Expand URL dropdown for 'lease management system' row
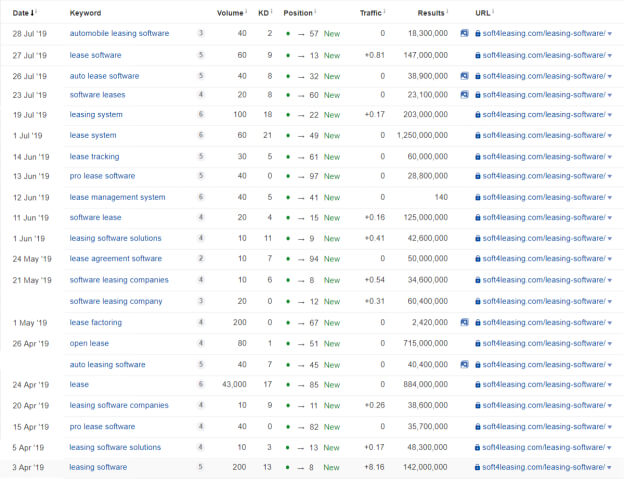This screenshot has height=480, width=624. coord(610,198)
